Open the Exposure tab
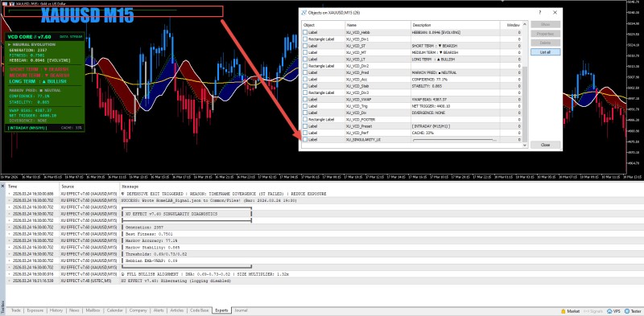Screen dimensions: 644x316 point(35,310)
